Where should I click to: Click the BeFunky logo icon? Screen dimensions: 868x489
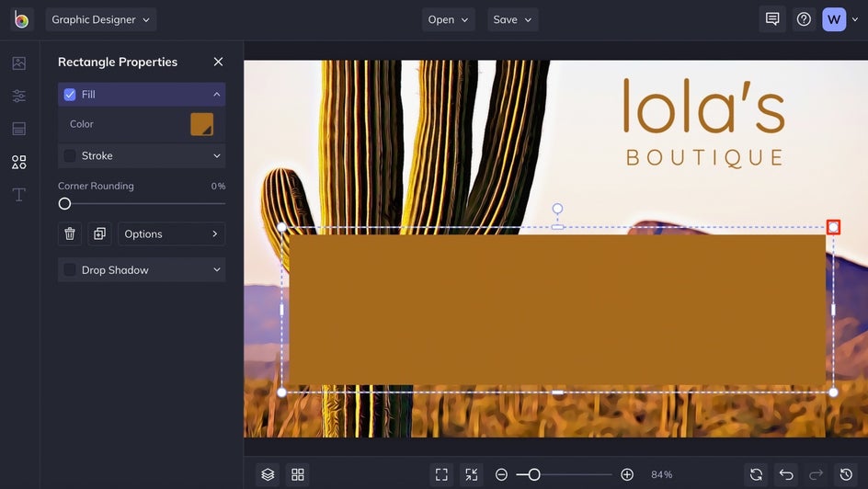point(21,19)
